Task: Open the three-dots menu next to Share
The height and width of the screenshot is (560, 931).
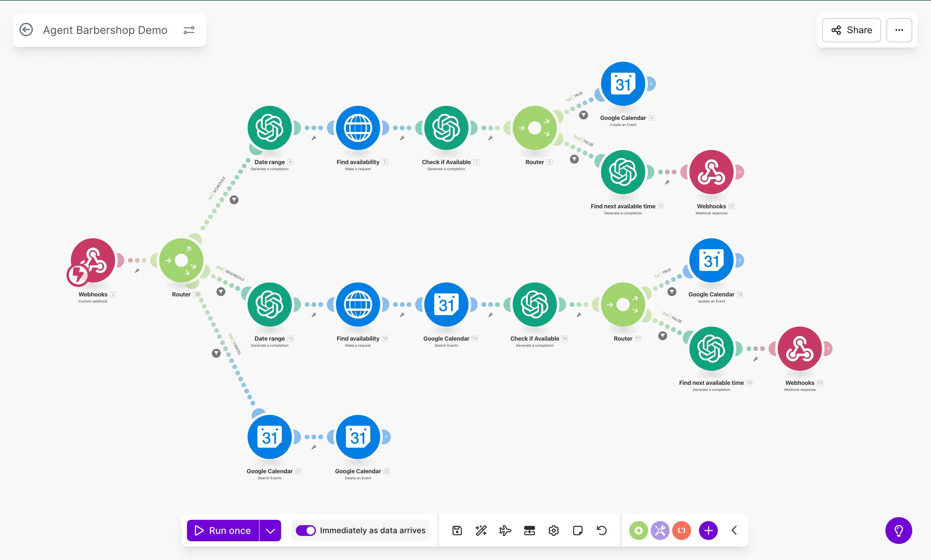Action: [899, 30]
